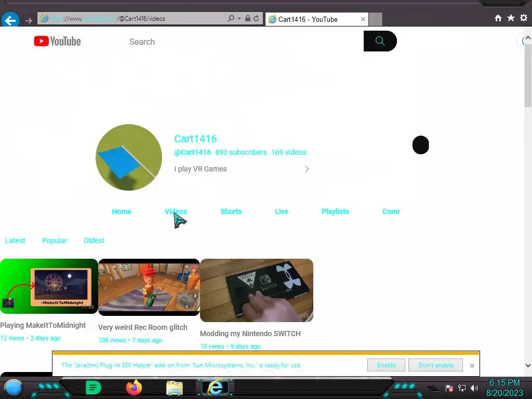Open the Windows Start orb
This screenshot has height=399, width=532.
14,388
